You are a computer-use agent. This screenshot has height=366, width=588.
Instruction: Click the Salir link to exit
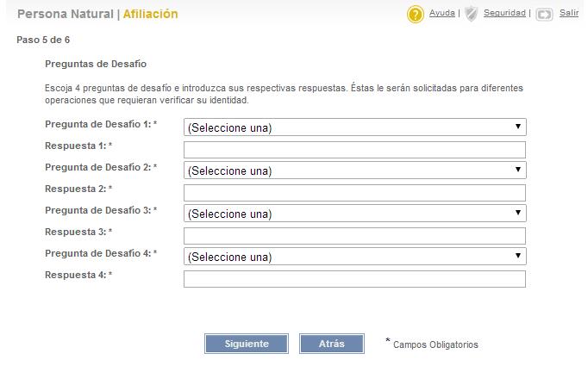569,13
